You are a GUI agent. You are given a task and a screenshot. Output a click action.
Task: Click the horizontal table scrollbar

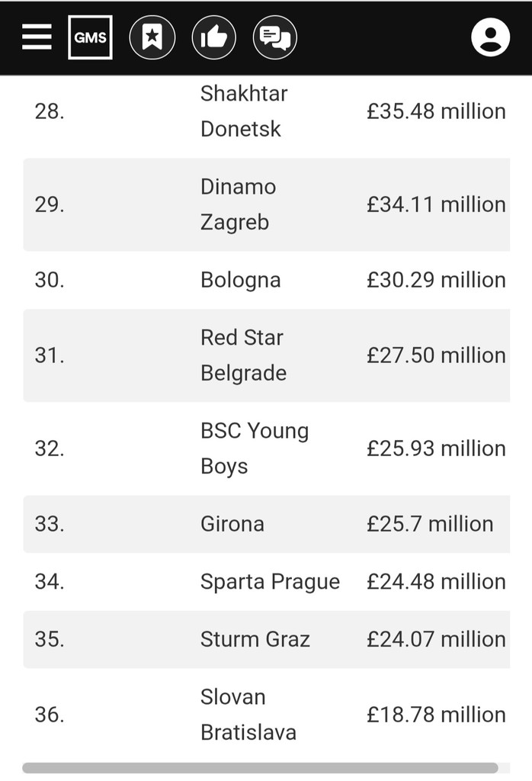point(260,767)
